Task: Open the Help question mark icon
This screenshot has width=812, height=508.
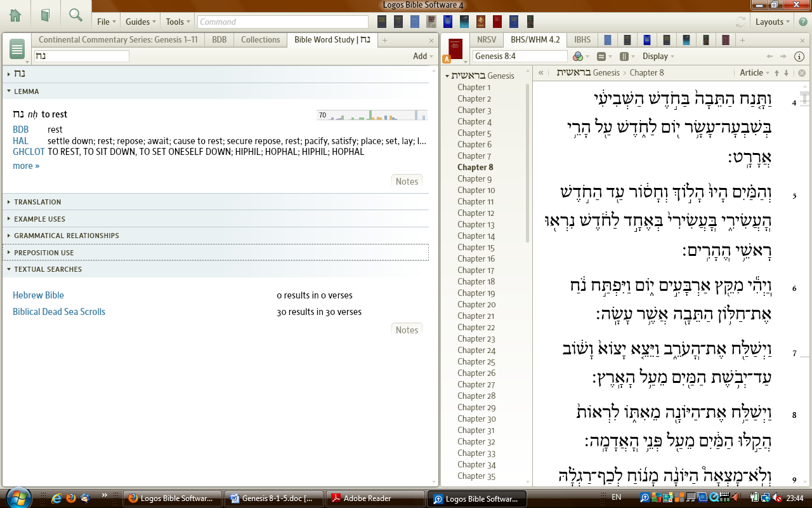Action: click(802, 22)
